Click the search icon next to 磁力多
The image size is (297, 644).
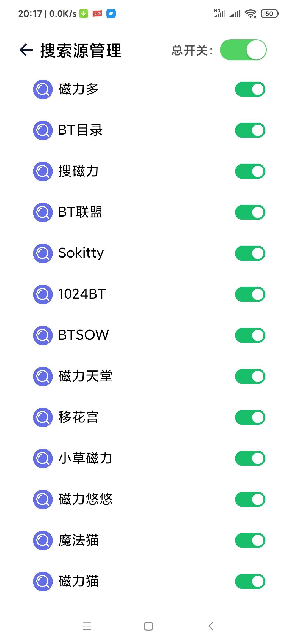(x=43, y=89)
